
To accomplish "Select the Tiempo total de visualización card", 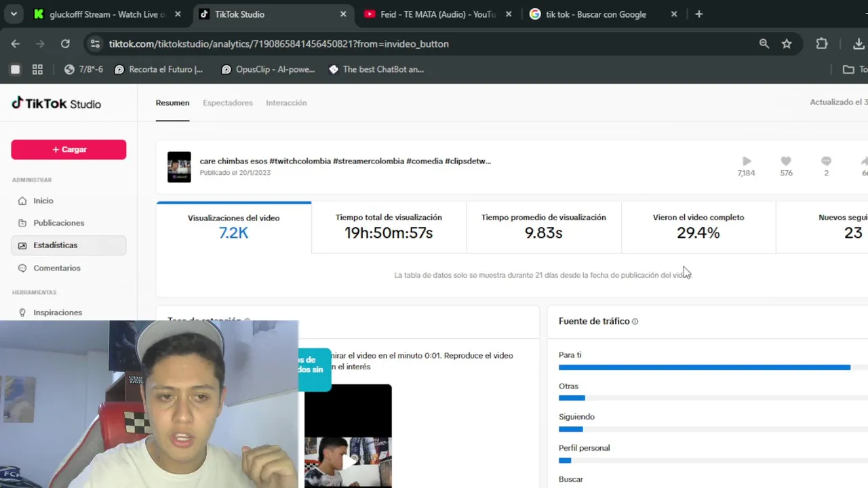I will [x=389, y=227].
